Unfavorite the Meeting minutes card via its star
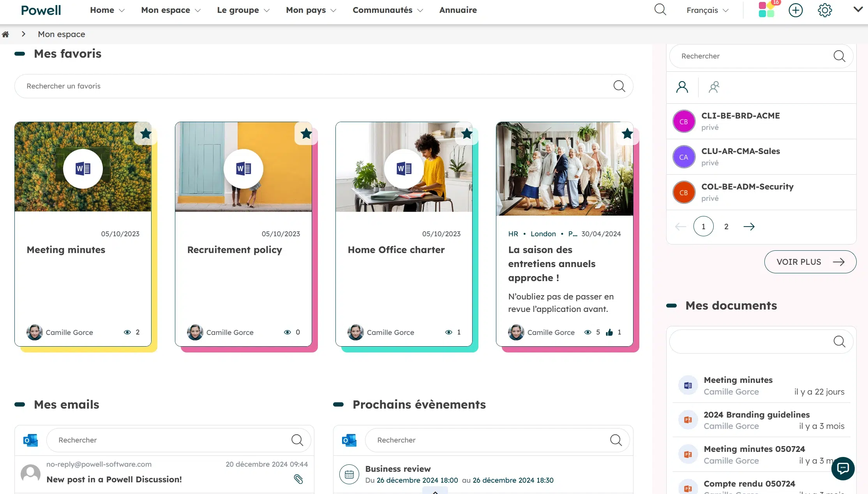Viewport: 868px width, 494px height. [146, 134]
